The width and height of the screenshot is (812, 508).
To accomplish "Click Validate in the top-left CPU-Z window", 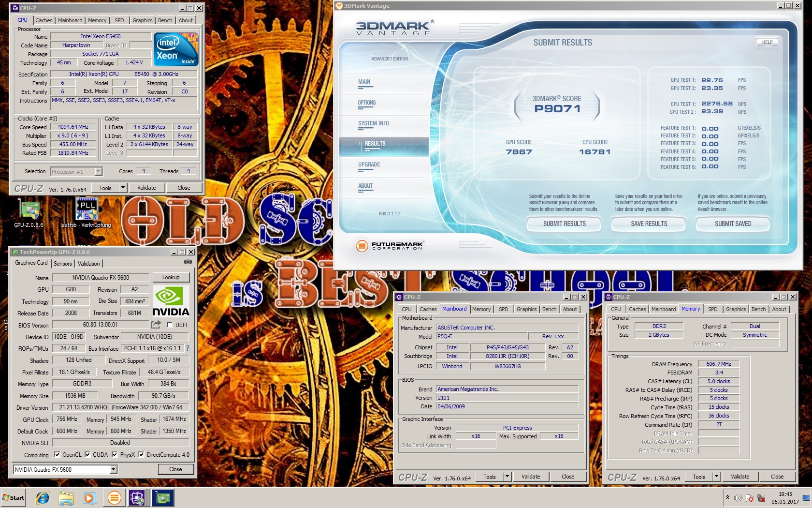I will tap(146, 188).
